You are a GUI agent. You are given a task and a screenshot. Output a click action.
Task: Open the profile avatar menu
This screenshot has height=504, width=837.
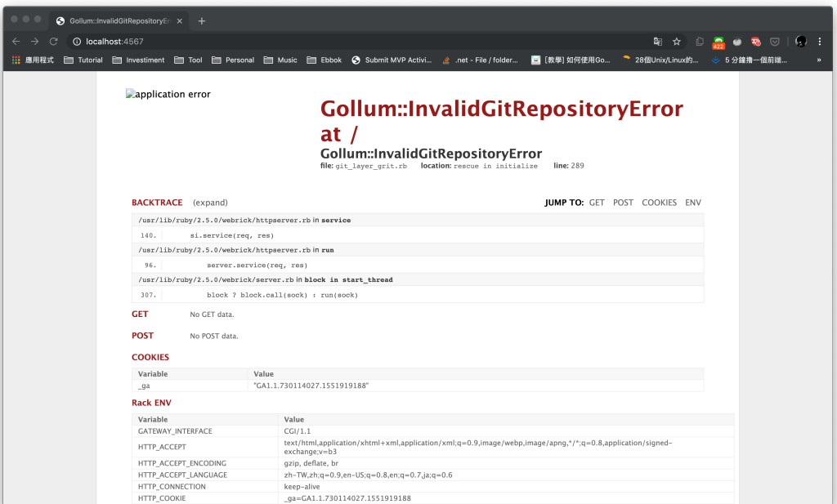(801, 42)
